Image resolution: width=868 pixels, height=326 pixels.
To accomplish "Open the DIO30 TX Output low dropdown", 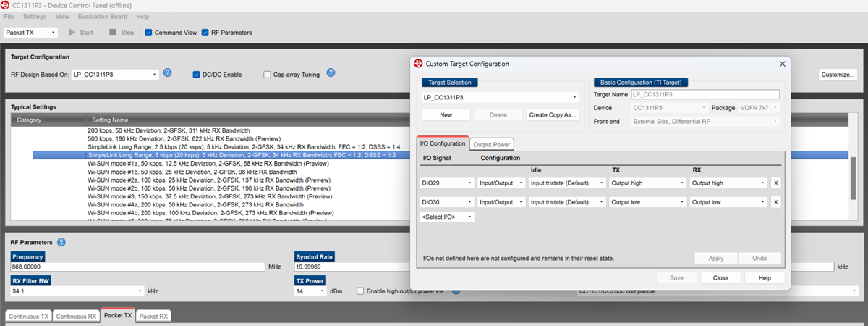I will [x=647, y=202].
